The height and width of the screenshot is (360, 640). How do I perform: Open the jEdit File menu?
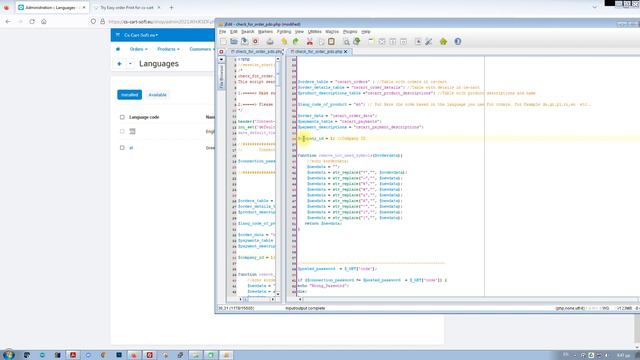point(222,31)
